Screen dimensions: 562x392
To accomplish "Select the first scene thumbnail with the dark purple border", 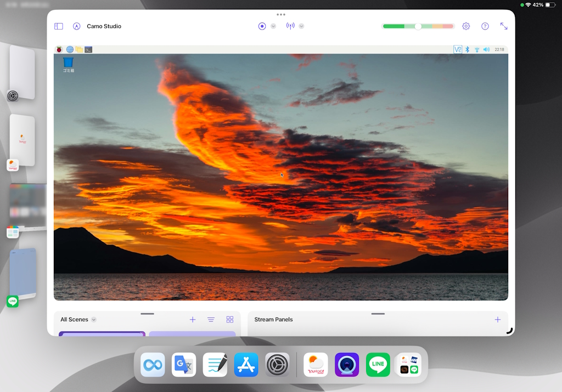I will [102, 334].
